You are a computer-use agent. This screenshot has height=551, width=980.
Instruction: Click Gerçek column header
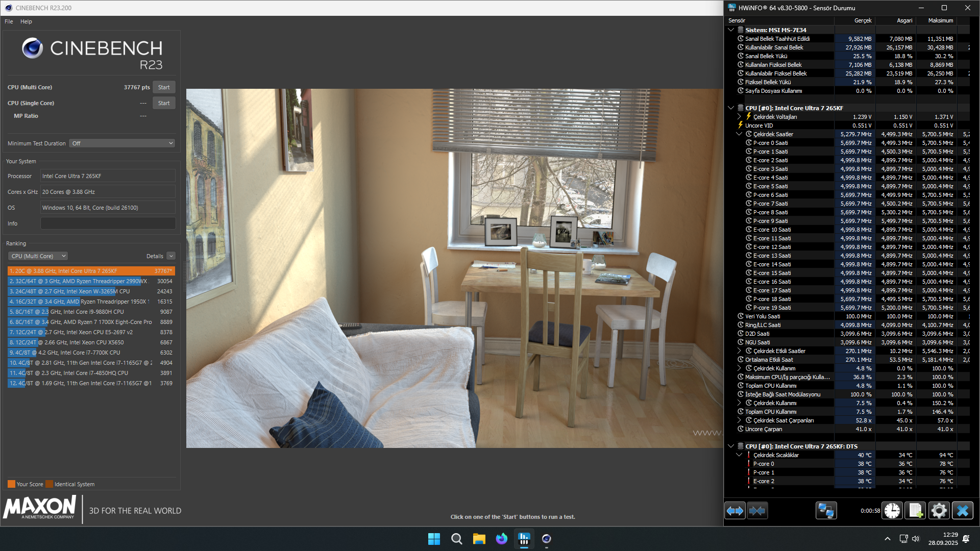pyautogui.click(x=854, y=20)
